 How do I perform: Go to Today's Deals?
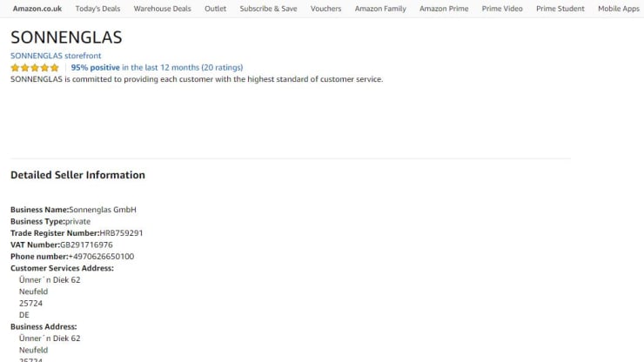tap(97, 9)
